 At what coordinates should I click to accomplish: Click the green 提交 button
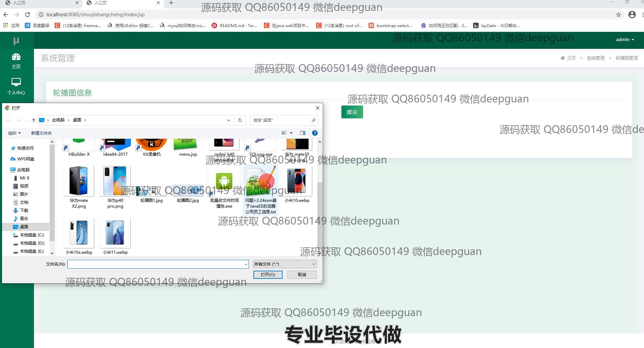click(352, 112)
